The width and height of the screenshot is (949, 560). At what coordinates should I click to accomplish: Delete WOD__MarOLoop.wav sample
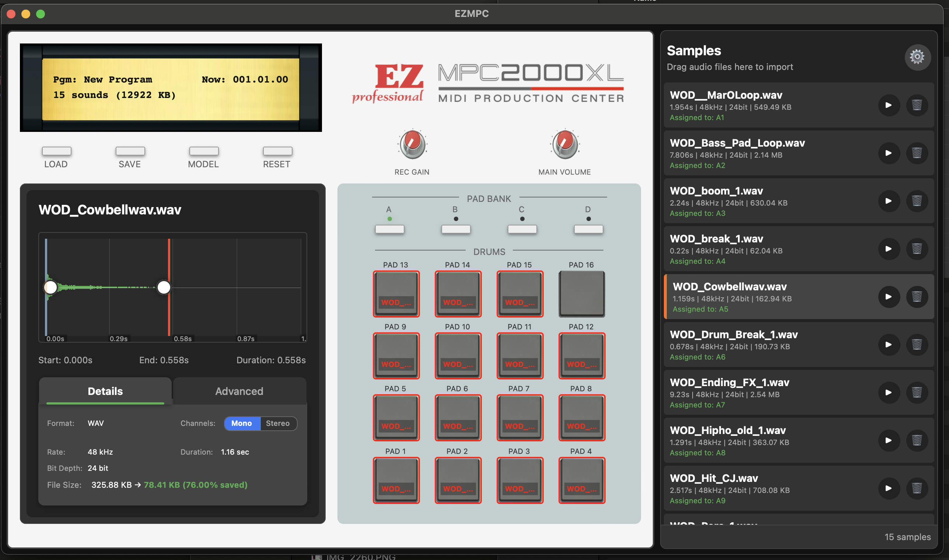click(917, 105)
